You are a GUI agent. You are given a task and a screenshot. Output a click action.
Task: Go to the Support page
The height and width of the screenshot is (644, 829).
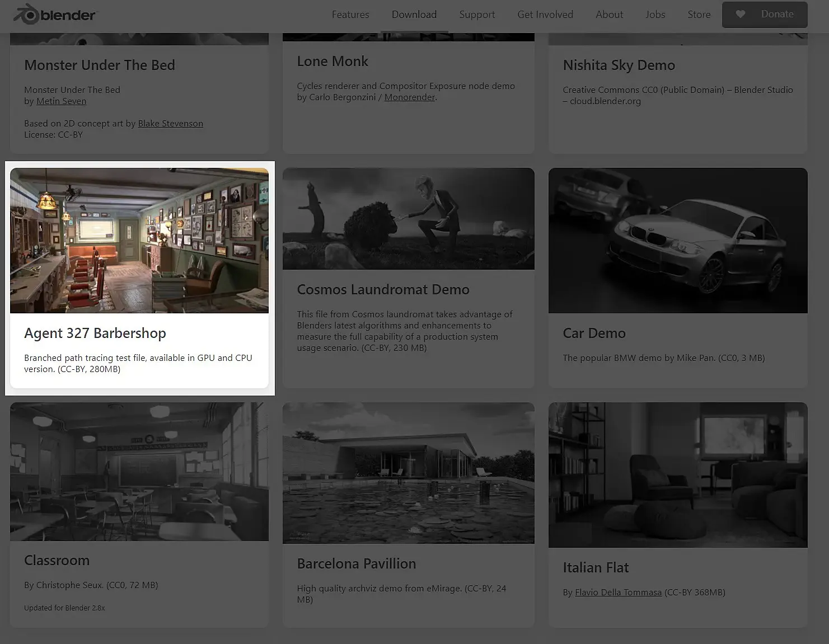pyautogui.click(x=477, y=15)
